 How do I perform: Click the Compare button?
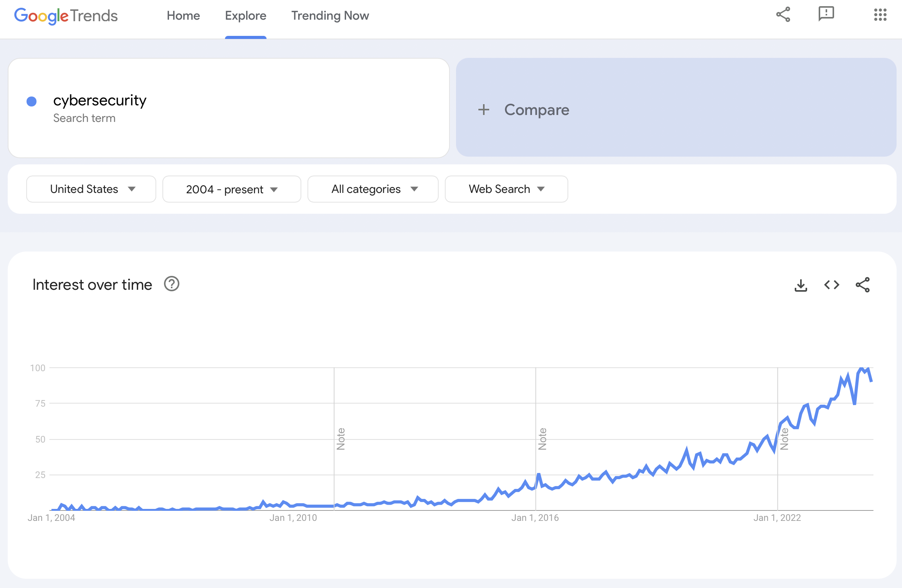click(x=536, y=110)
